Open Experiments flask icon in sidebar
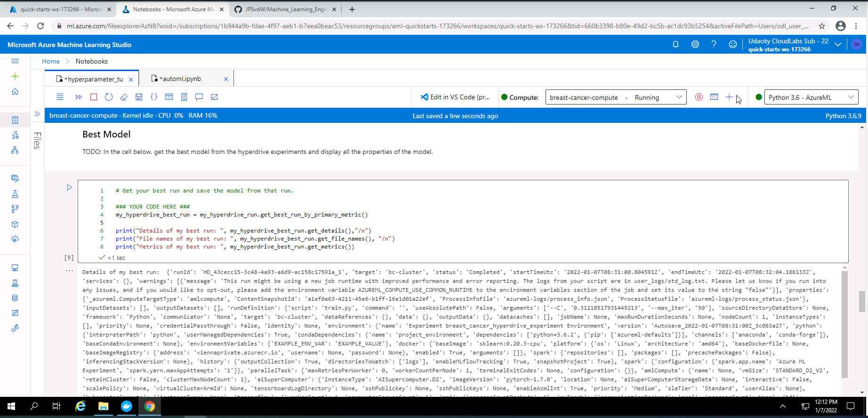 15,194
